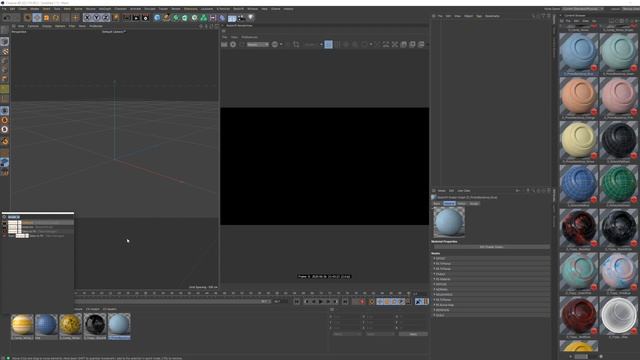Select the Move tool
This screenshot has width=640, height=360.
pos(37,18)
